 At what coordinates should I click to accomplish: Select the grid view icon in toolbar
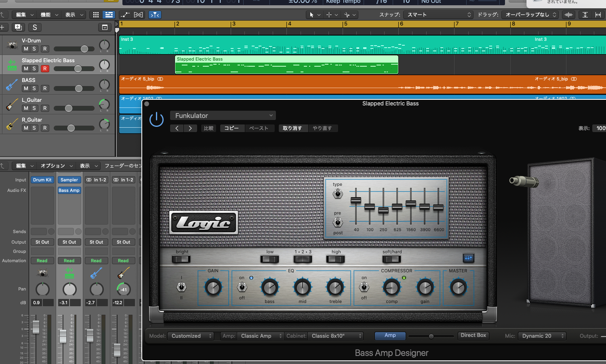[96, 15]
